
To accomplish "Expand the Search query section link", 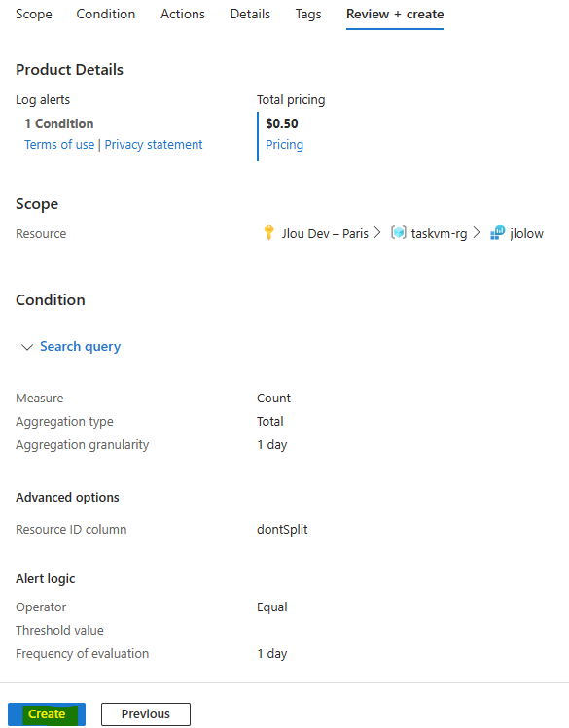I will 81,346.
